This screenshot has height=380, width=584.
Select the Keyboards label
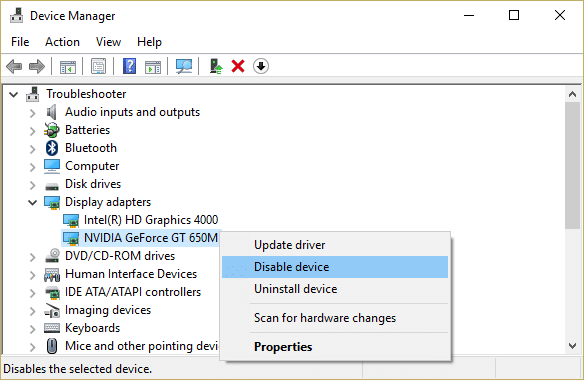point(92,328)
